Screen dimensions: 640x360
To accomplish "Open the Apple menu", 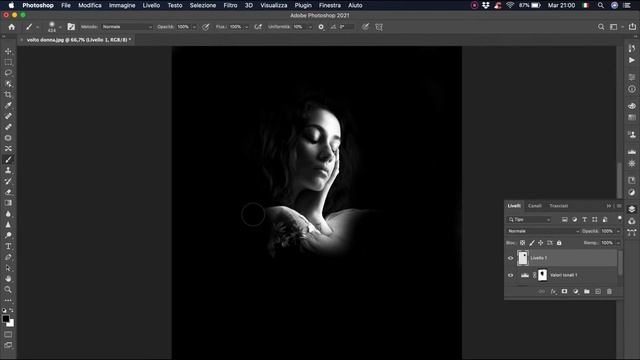I will (x=11, y=5).
